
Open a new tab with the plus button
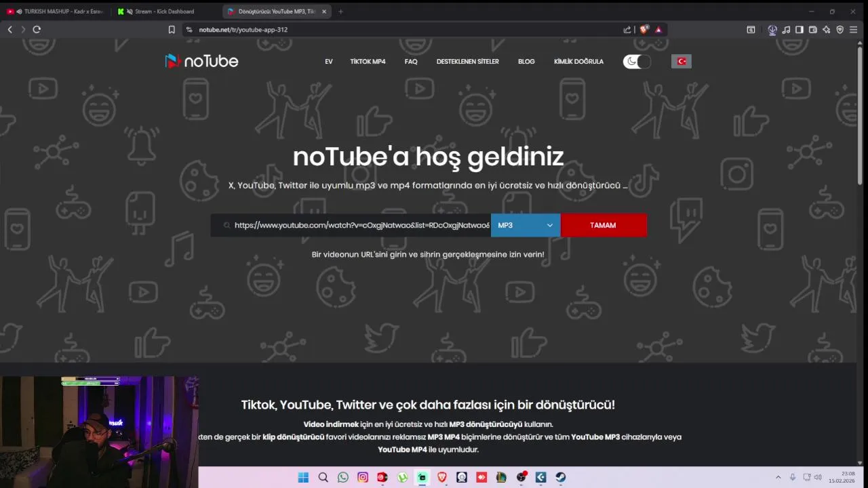click(x=340, y=12)
